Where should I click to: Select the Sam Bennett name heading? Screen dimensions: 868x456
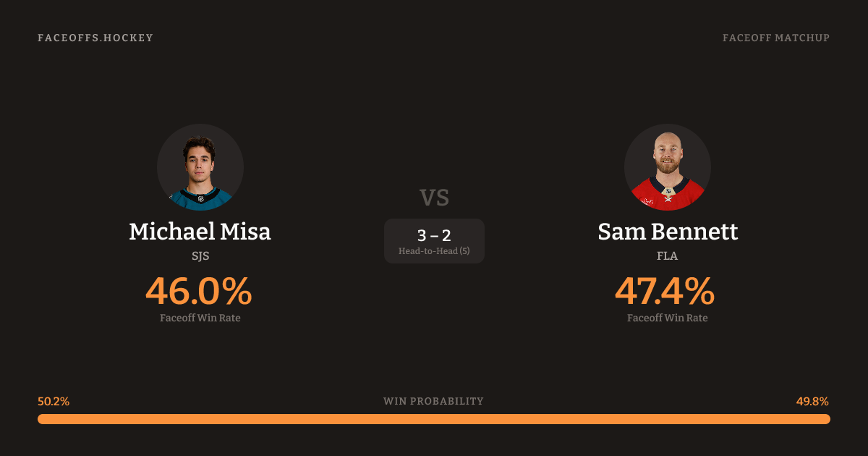[667, 232]
